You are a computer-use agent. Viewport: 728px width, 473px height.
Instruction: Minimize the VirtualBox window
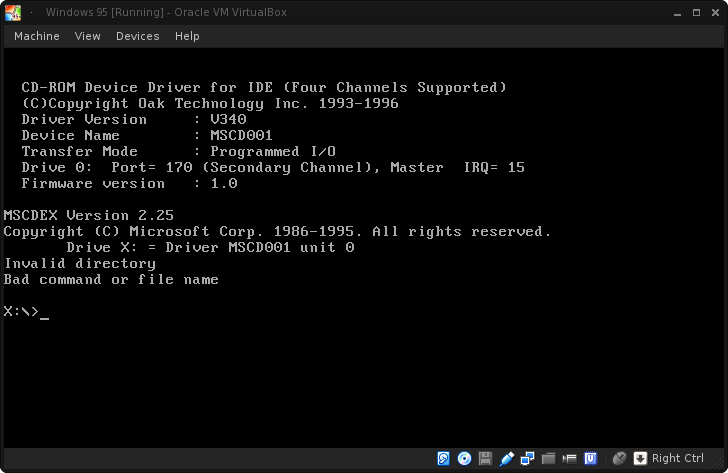pos(677,13)
